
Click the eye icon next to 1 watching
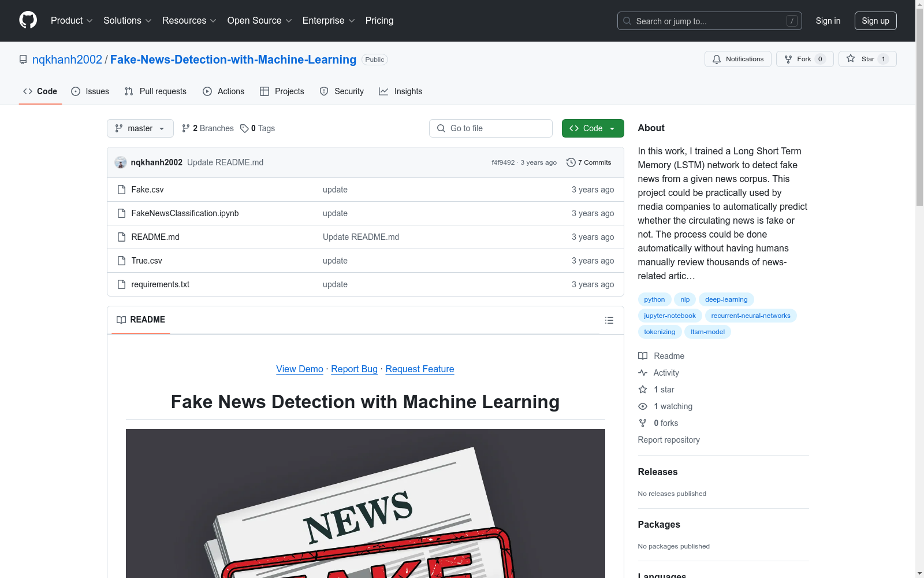point(643,406)
